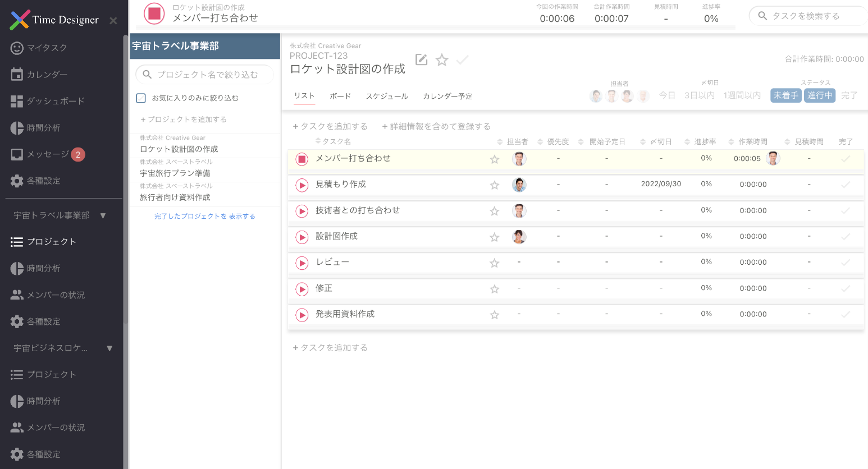
Task: Expand the 宇宙ビジネスロケ... sidebar group
Action: (109, 348)
